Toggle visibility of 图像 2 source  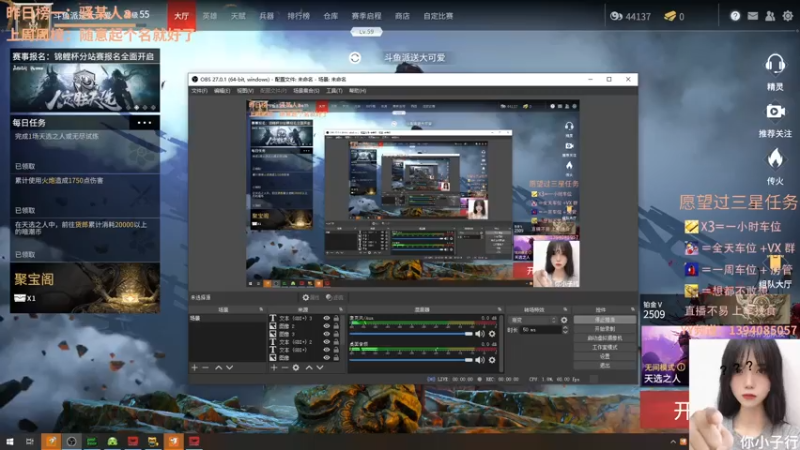pos(327,326)
